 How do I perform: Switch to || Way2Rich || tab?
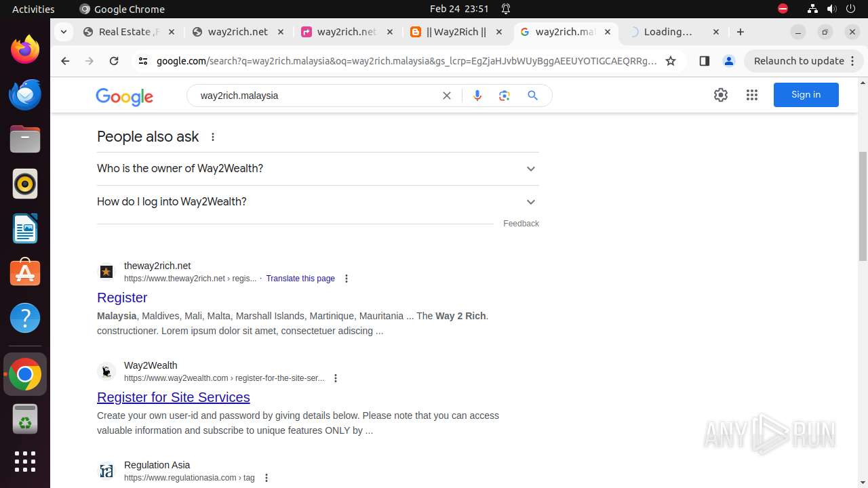(456, 32)
